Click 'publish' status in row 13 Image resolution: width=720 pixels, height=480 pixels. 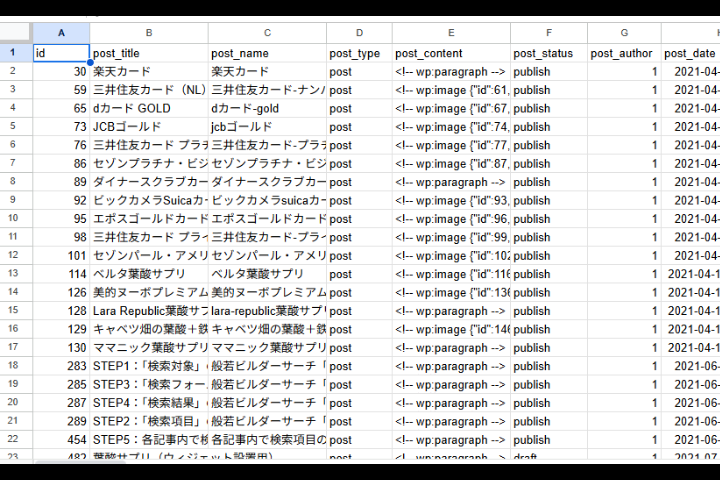click(x=549, y=274)
